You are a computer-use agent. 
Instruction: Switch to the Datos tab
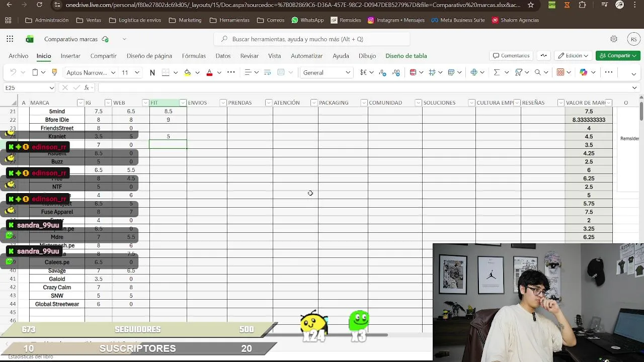coord(223,56)
